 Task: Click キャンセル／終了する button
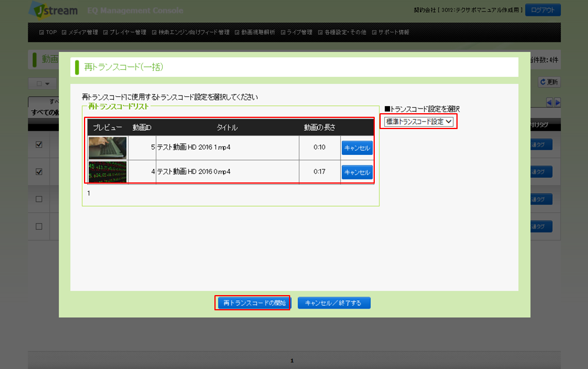click(334, 303)
